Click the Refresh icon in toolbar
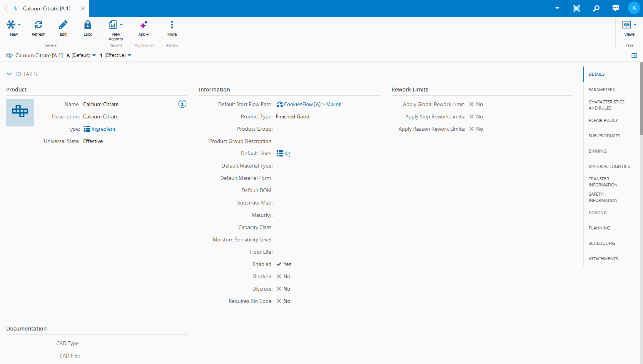The height and width of the screenshot is (364, 643). 38,25
